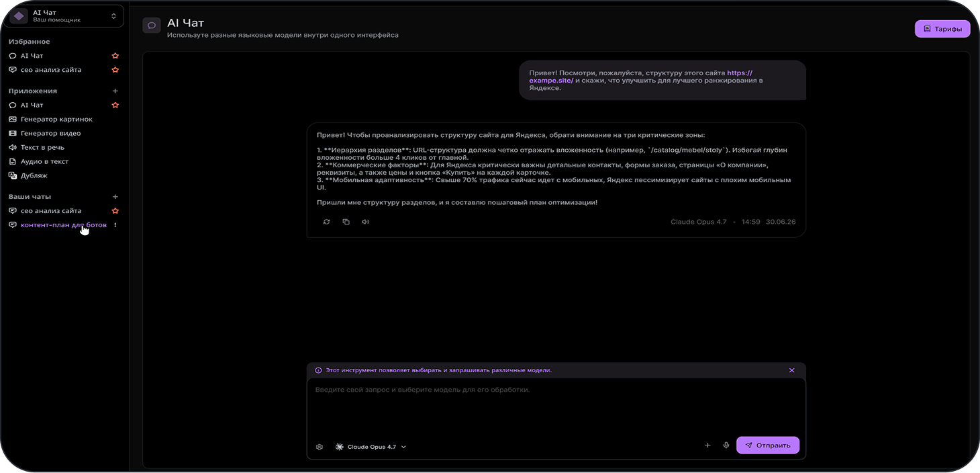Toggle star for сео анализ сайта in Ваши чаты

115,211
